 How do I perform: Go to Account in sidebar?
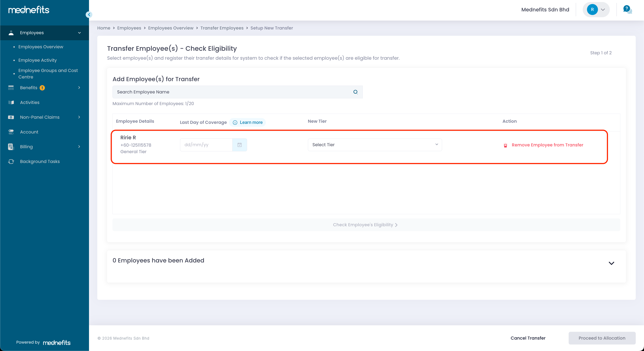[29, 132]
